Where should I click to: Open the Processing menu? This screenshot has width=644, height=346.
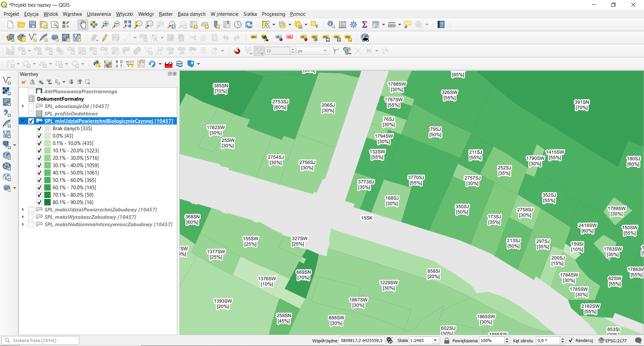coord(273,14)
